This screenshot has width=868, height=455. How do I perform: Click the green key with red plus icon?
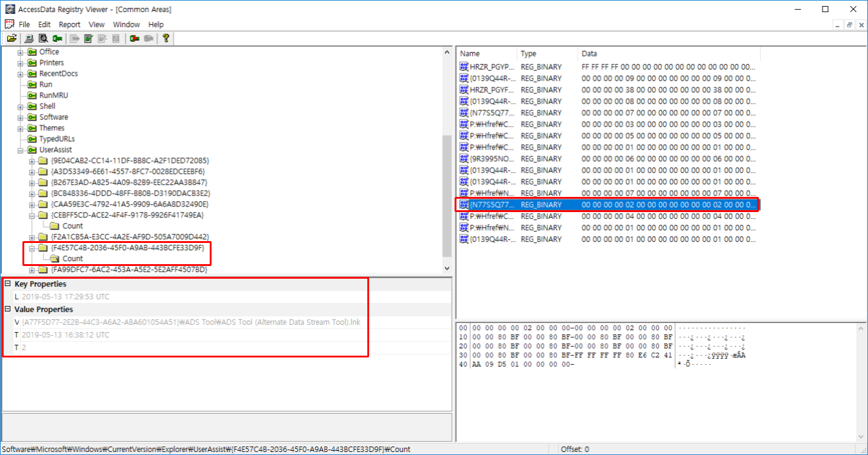(x=134, y=38)
